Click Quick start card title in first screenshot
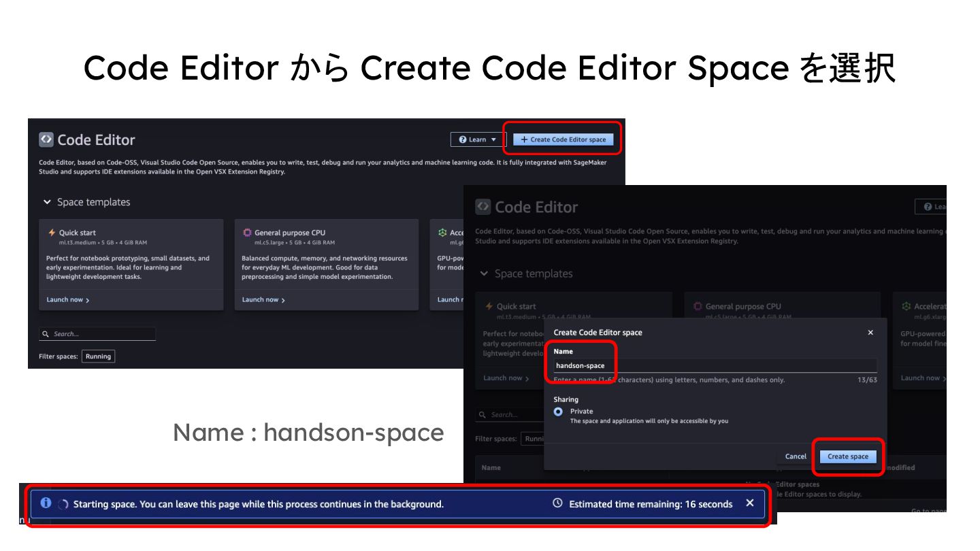This screenshot has height=551, width=980. tap(78, 233)
